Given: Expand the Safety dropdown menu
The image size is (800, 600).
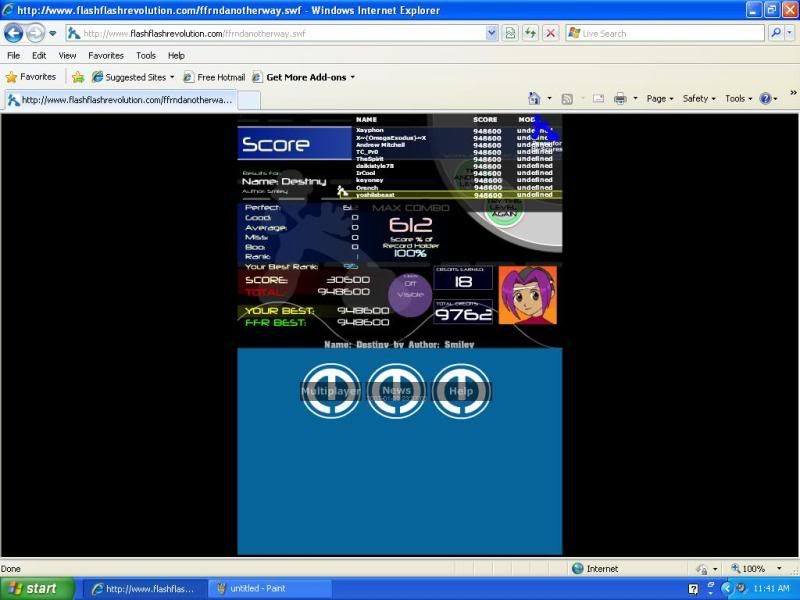Looking at the screenshot, I should tap(699, 98).
